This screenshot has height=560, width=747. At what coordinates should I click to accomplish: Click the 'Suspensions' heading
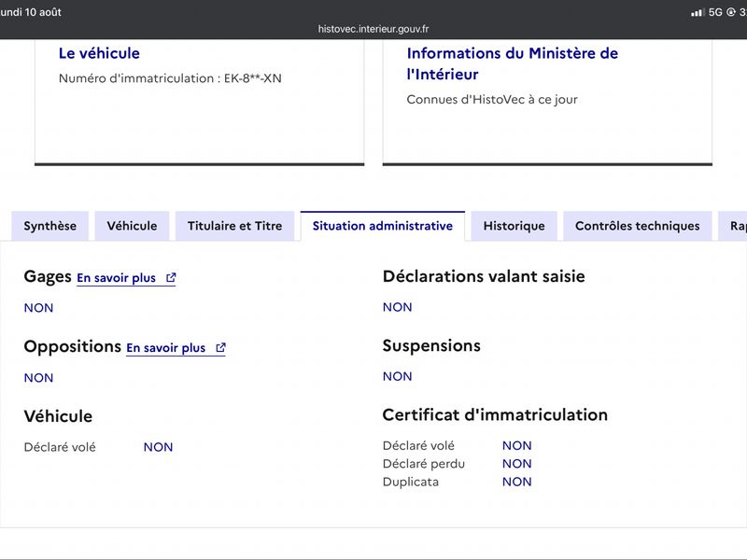click(x=431, y=345)
